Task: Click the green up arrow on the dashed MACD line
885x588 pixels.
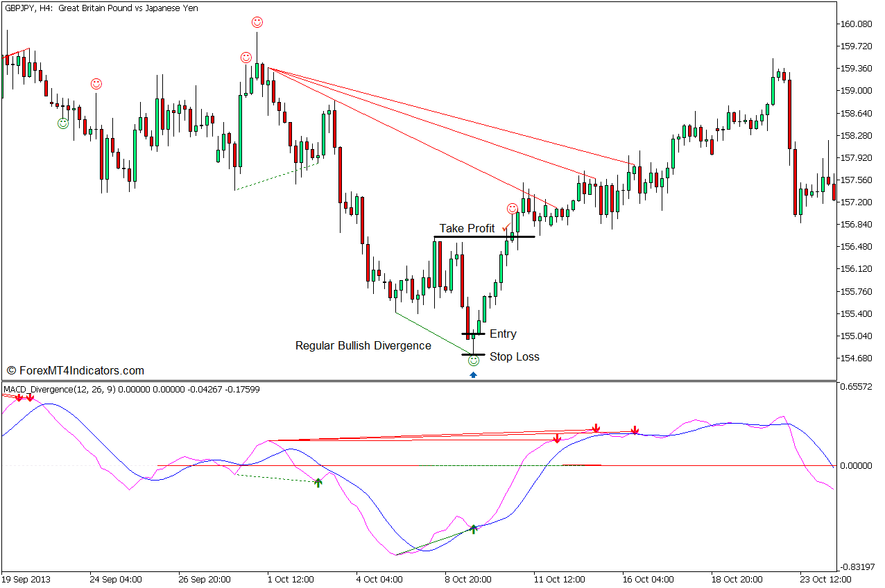Action: [x=318, y=482]
